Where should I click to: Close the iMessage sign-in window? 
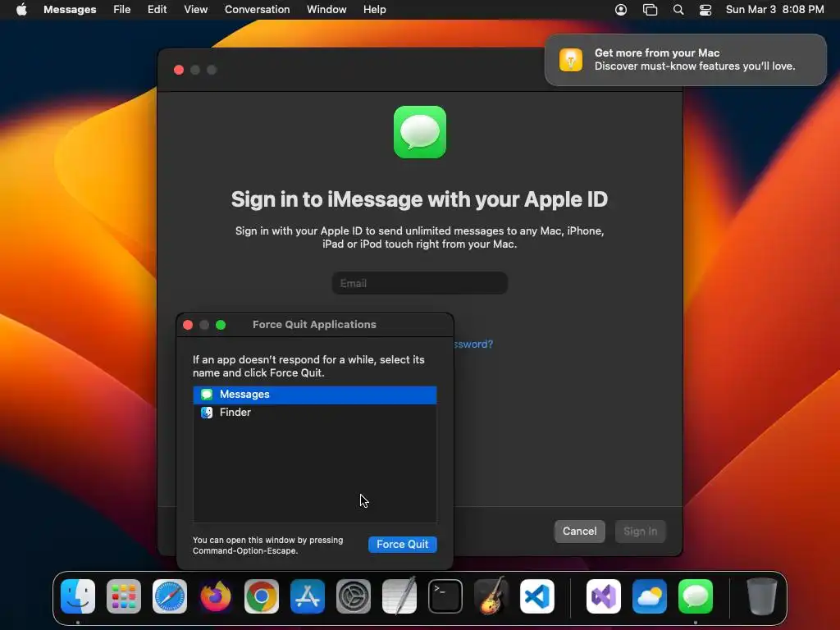tap(179, 71)
